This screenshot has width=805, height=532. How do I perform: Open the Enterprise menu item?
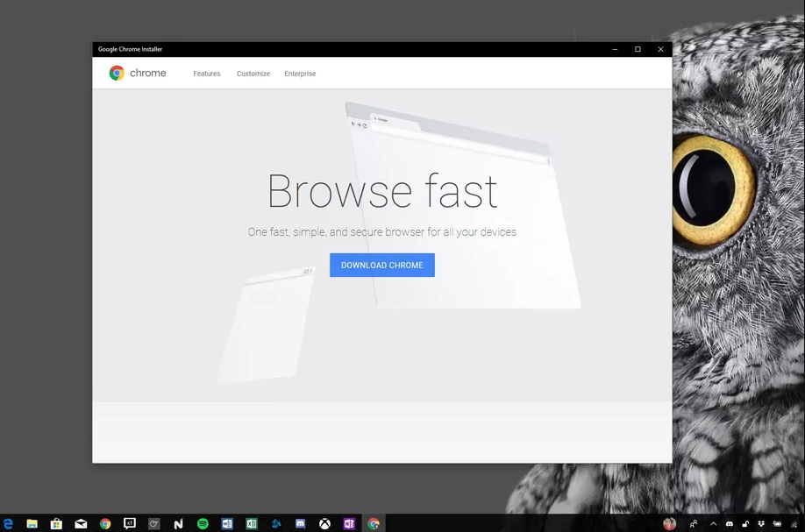pos(300,74)
